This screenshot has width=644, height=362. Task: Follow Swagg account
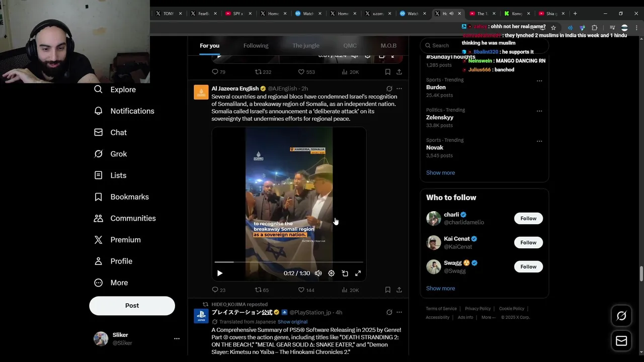pos(528,266)
